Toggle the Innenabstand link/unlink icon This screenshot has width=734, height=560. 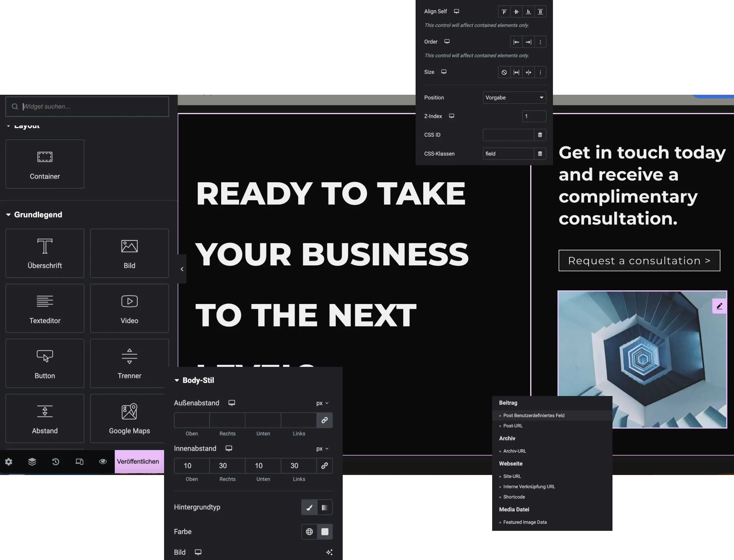click(324, 465)
